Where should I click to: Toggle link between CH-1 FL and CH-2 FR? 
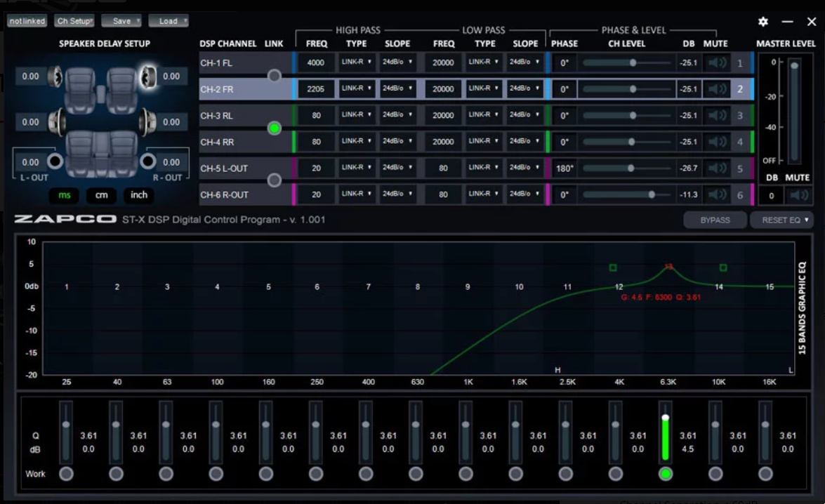pyautogui.click(x=274, y=76)
